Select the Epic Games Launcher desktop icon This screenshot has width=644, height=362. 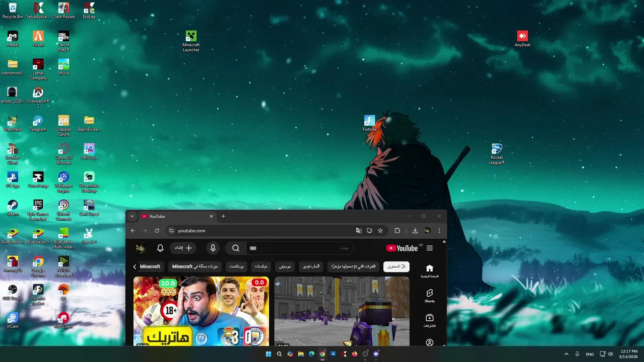(38, 210)
